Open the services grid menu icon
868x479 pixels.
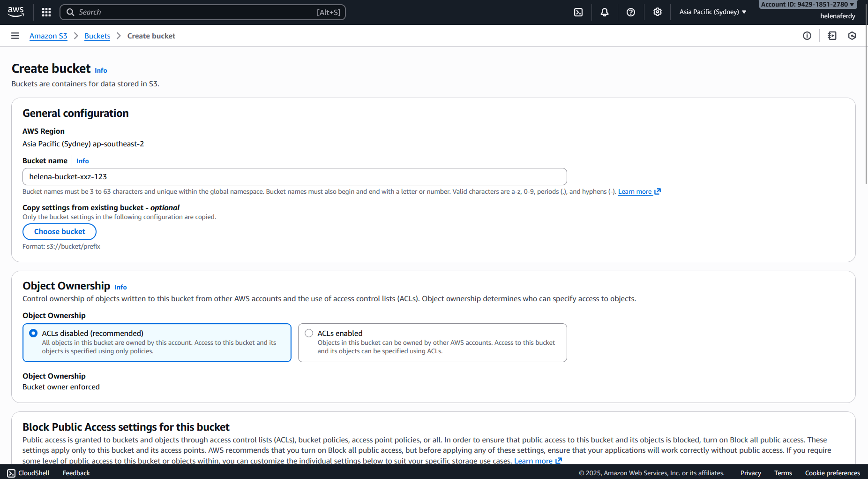click(x=46, y=12)
